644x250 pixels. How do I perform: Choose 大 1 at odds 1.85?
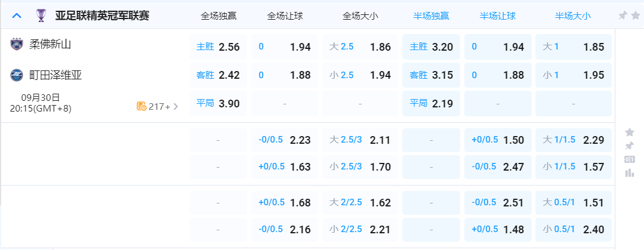(574, 47)
